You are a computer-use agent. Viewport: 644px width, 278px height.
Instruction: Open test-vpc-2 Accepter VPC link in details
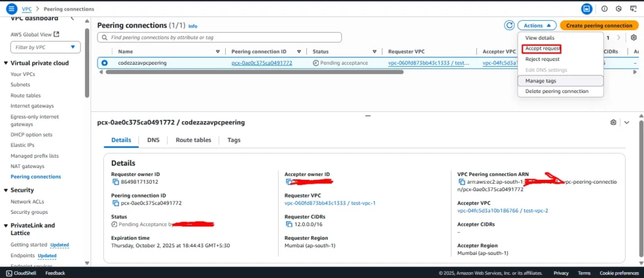[x=502, y=211]
